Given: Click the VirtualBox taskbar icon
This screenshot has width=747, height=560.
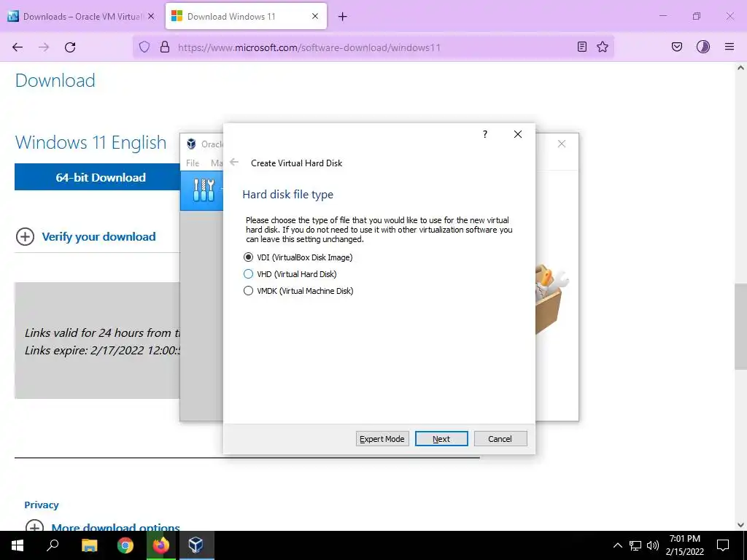Looking at the screenshot, I should 196,545.
